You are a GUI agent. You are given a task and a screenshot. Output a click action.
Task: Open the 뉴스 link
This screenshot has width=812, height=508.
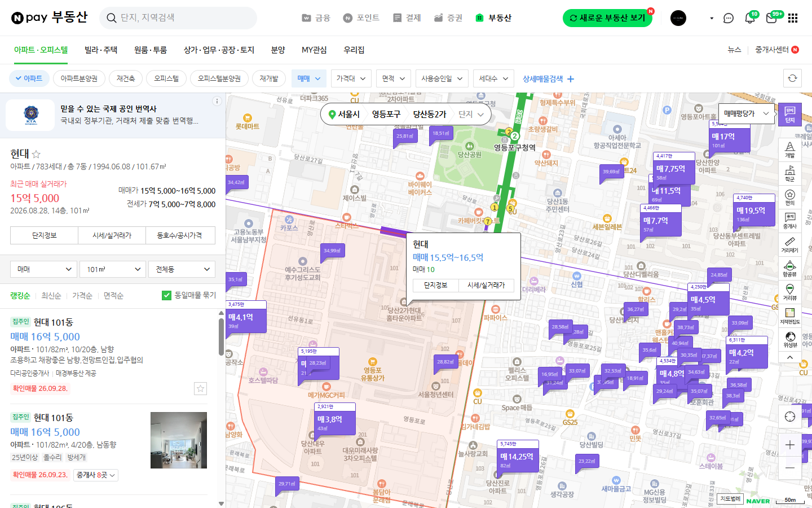coord(734,50)
